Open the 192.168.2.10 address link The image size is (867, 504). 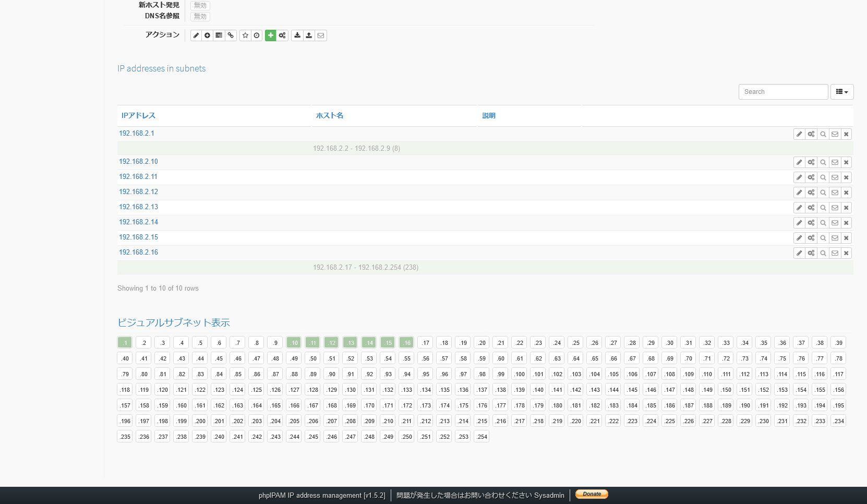(x=138, y=162)
